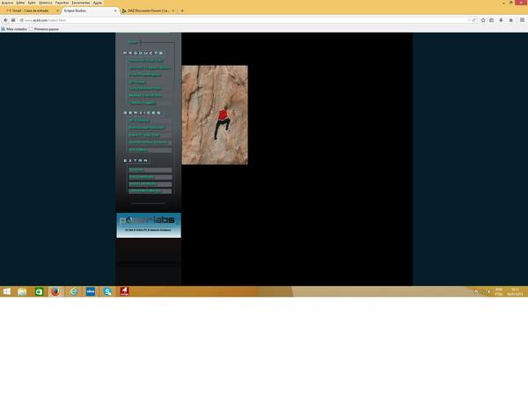
Task: Open the Favoritos menu
Action: [x=62, y=3]
